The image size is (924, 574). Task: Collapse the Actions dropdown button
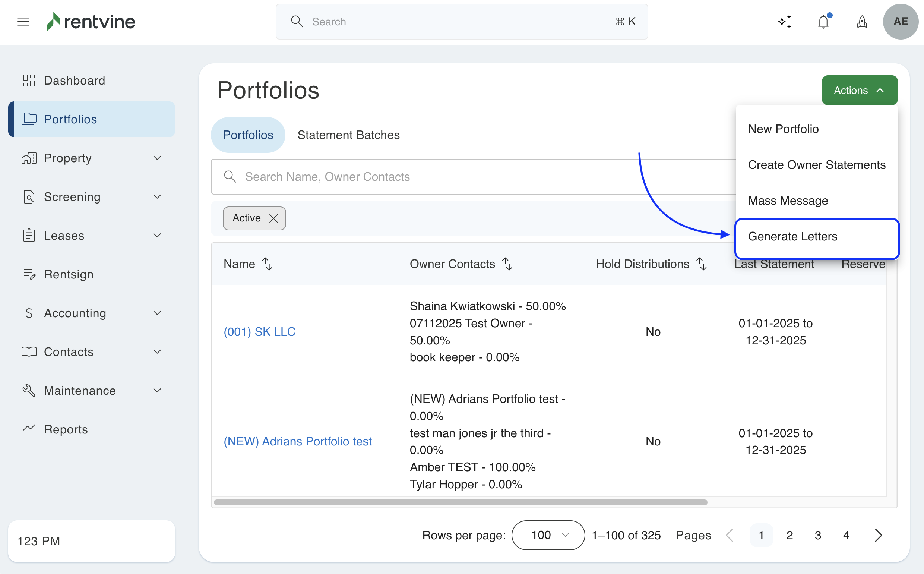click(x=859, y=90)
